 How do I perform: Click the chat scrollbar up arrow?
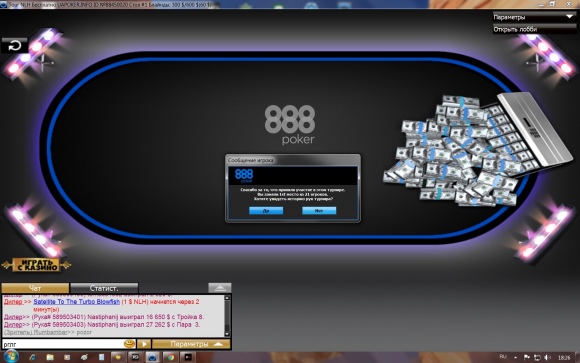(227, 298)
